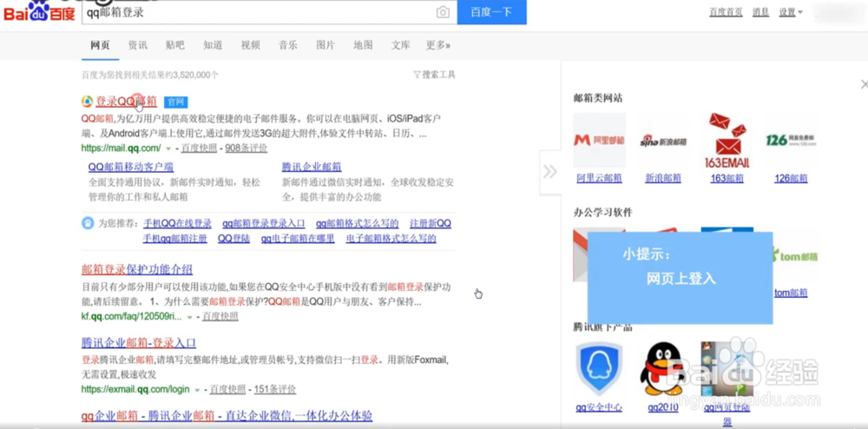Click the qq安全中心 text link
Viewport: 868px width, 429px height.
(599, 407)
